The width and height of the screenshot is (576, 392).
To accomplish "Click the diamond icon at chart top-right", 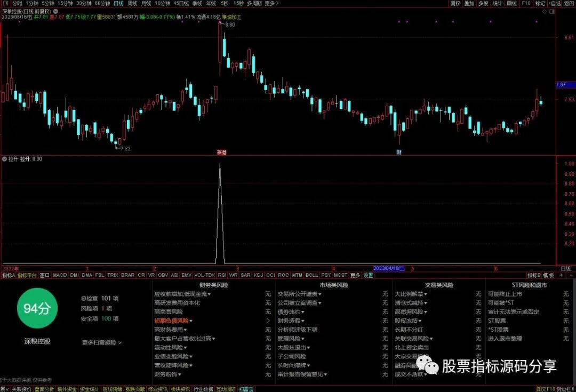I will coord(545,12).
